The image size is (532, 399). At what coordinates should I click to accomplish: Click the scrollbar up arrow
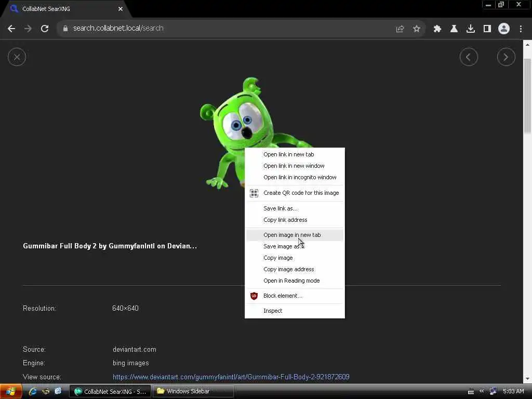click(527, 45)
